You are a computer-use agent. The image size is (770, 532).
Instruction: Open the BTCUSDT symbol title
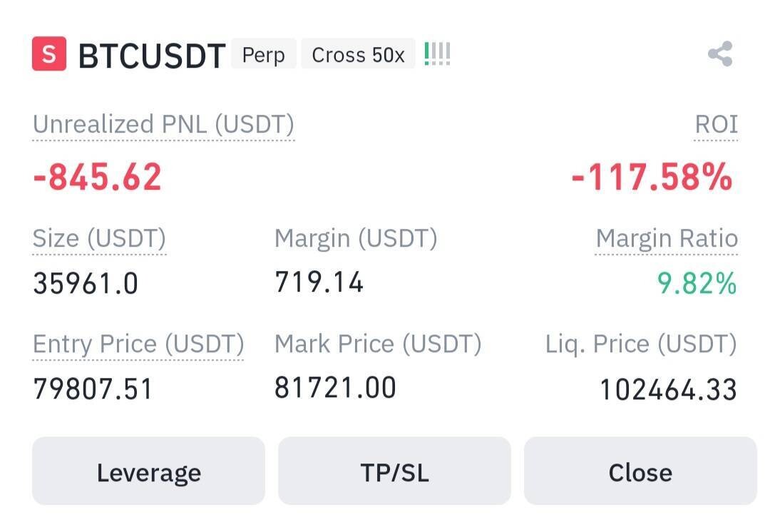(x=151, y=56)
